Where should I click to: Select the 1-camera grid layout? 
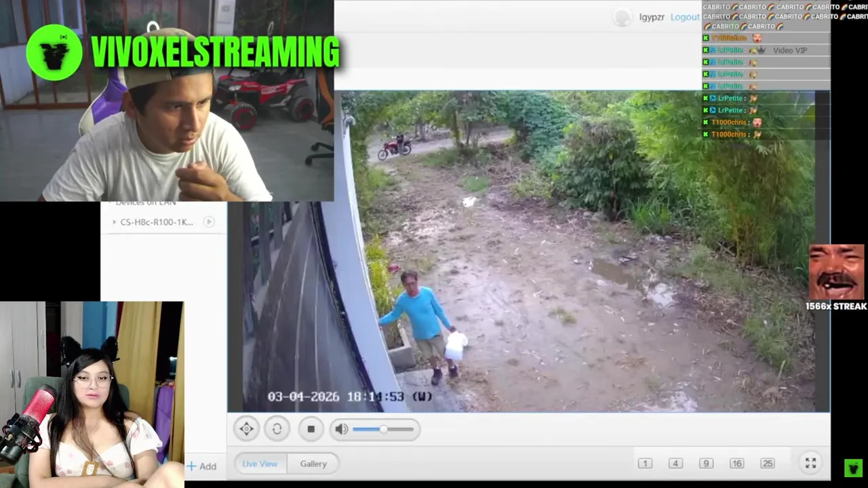(x=645, y=463)
